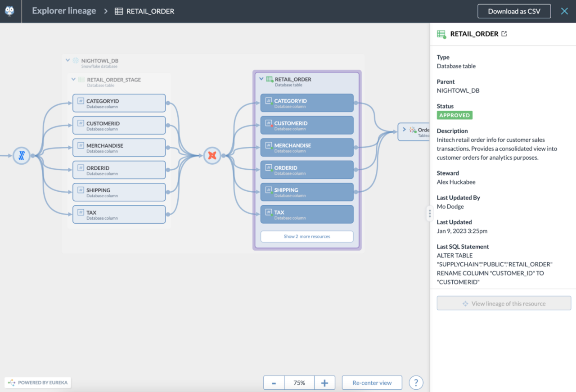Click RETAIL_ORDER table icon in side panel header

click(441, 34)
